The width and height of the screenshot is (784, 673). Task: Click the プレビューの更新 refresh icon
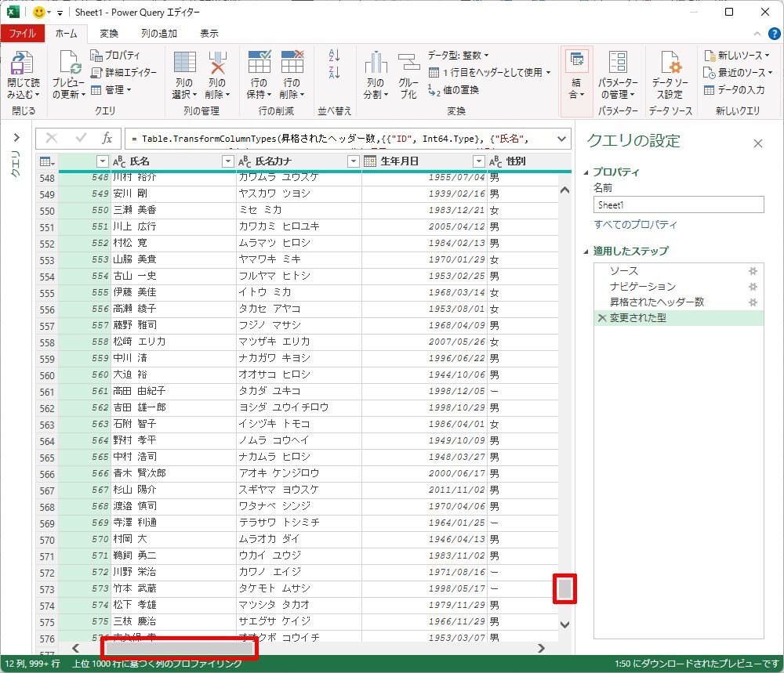tap(68, 64)
